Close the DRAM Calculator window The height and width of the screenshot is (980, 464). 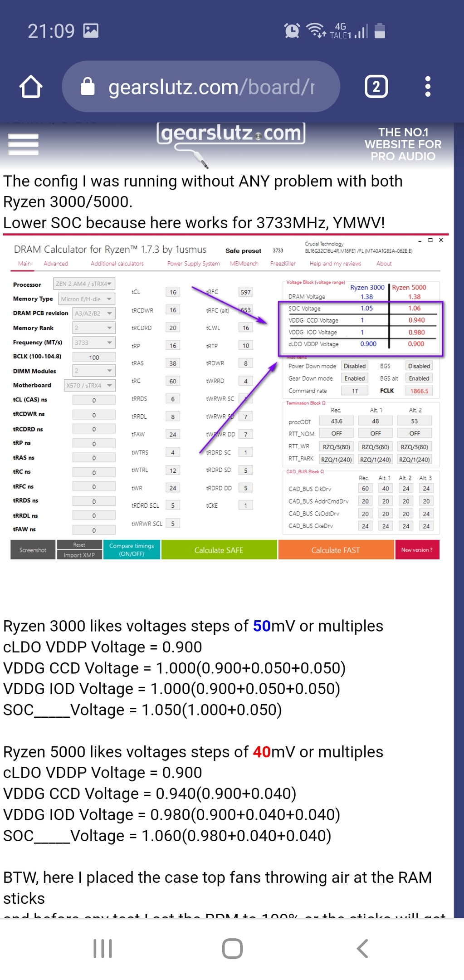(x=441, y=240)
